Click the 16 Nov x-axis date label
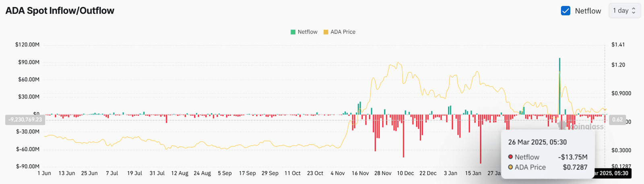The width and height of the screenshot is (644, 184). [x=360, y=173]
